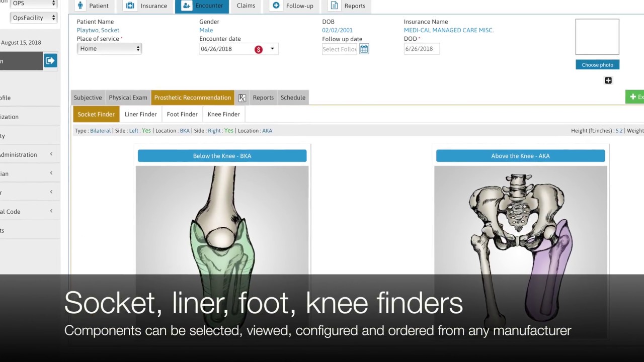Click the Below the Knee - BKA button
This screenshot has width=644, height=362.
(x=222, y=156)
